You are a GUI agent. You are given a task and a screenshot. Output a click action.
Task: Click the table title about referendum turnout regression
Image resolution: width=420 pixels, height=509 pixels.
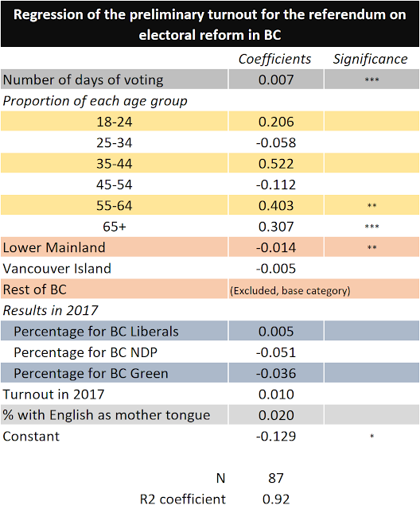[210, 25]
